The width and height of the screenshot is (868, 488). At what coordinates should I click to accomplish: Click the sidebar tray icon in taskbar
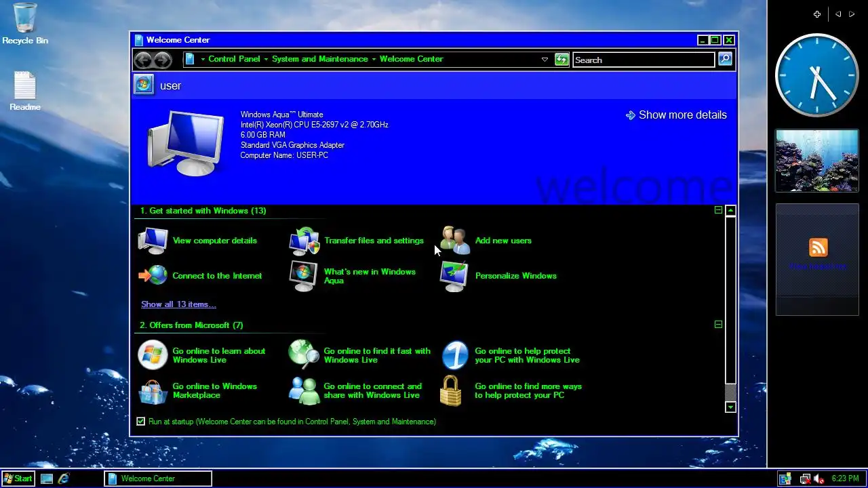click(785, 479)
